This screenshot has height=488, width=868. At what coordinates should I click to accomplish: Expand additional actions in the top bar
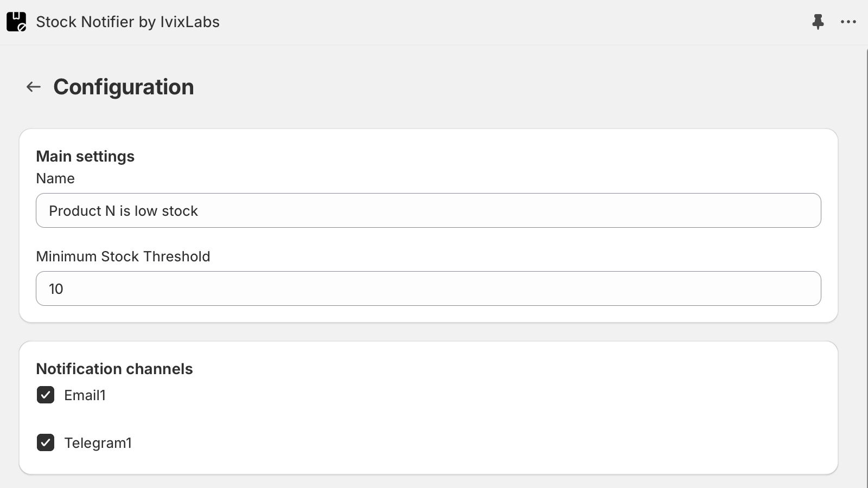coord(847,22)
